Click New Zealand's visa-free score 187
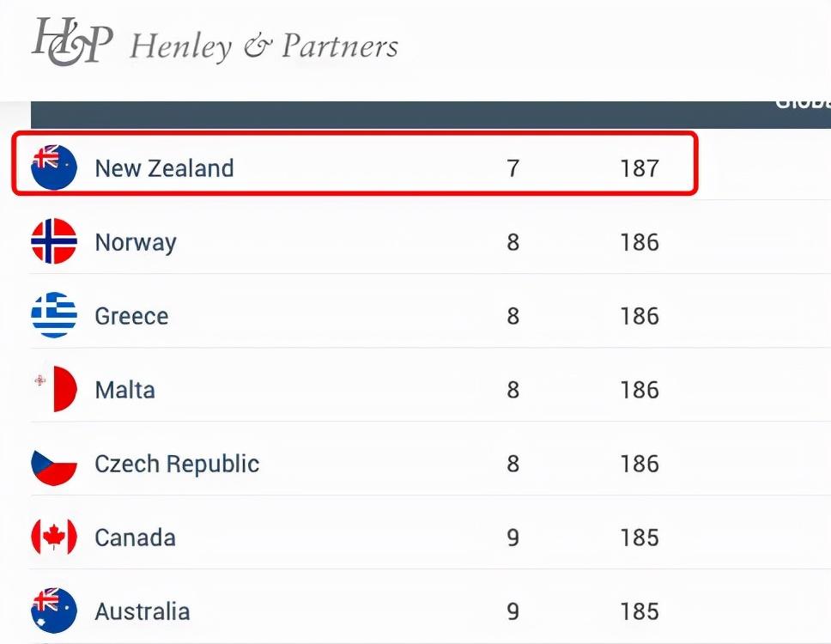 (640, 167)
